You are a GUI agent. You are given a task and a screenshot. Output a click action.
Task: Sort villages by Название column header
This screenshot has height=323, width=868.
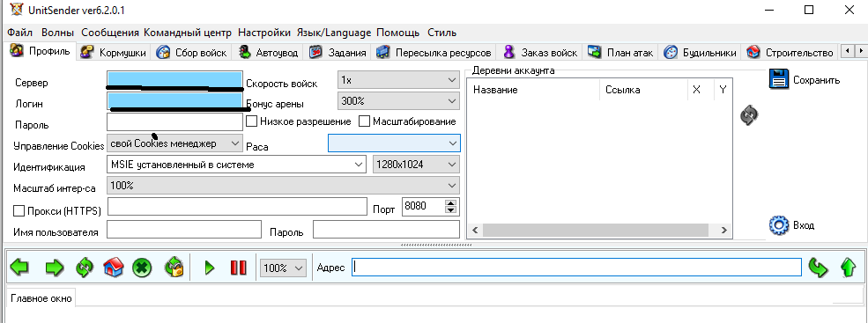(x=534, y=90)
